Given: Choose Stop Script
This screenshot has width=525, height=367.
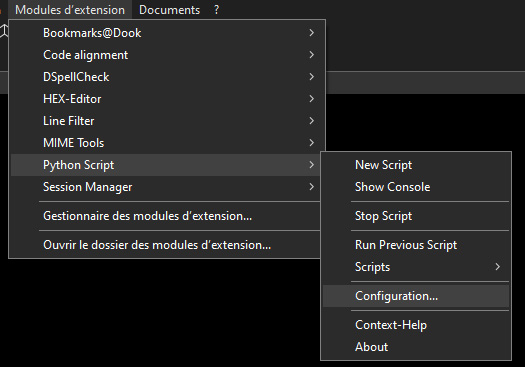Looking at the screenshot, I should 416,216.
